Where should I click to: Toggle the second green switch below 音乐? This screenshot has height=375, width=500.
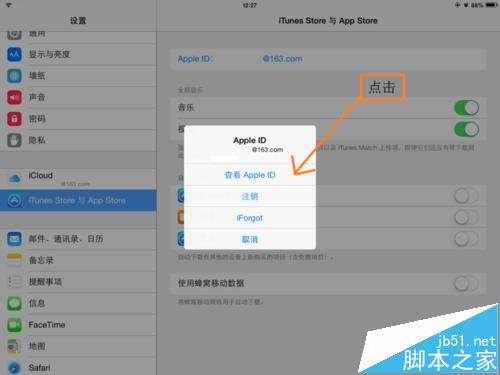point(466,129)
